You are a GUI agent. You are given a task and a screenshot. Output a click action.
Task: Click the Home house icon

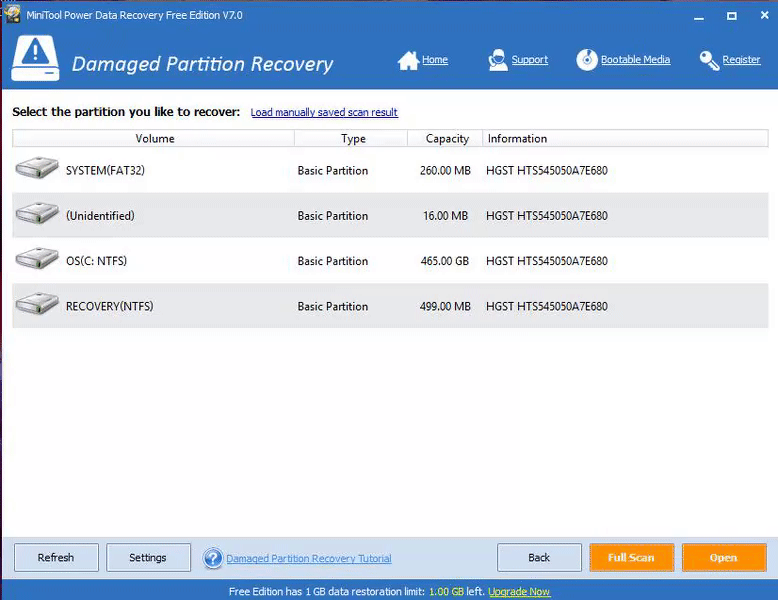click(x=408, y=61)
